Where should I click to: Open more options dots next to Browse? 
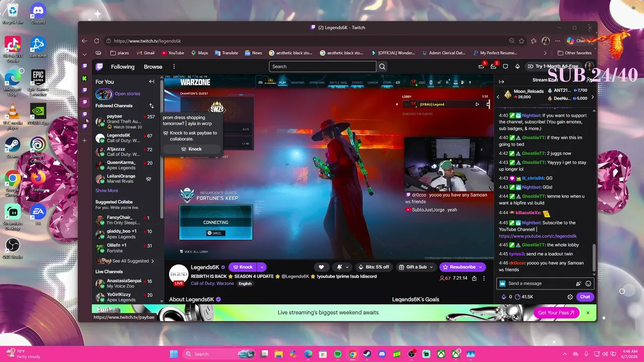pyautogui.click(x=174, y=66)
